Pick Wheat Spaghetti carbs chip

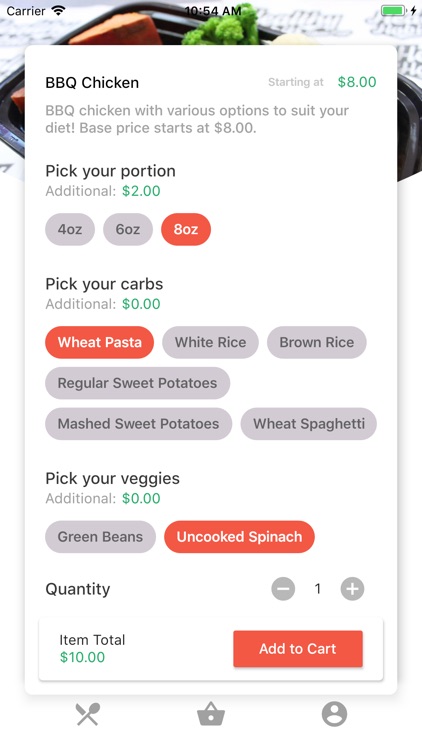[309, 423]
